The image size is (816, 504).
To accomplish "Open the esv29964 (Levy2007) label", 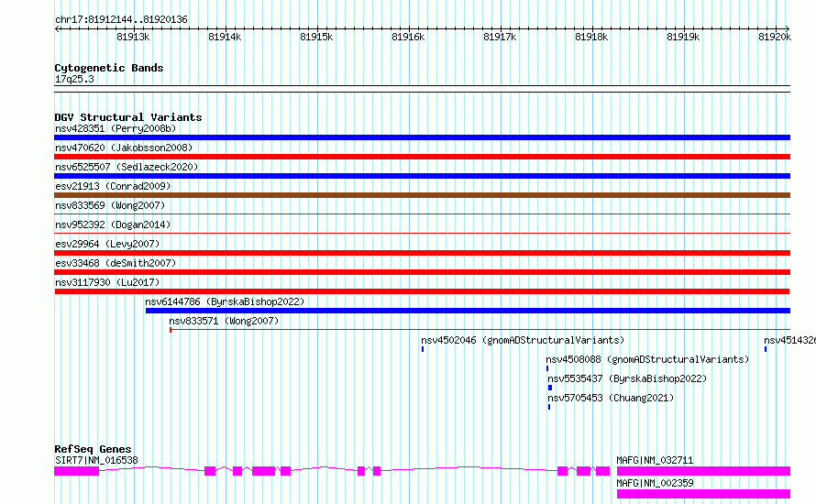I will click(x=107, y=244).
